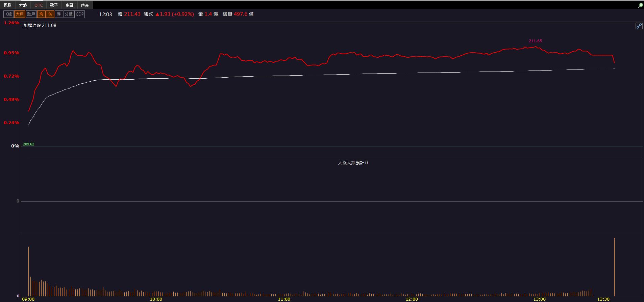Toggle the K線 chart mode
The image size is (644, 302).
coord(8,14)
